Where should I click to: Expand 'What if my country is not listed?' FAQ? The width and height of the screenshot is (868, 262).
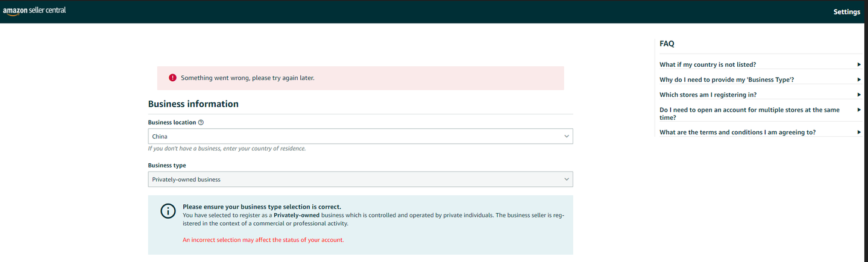pyautogui.click(x=708, y=64)
